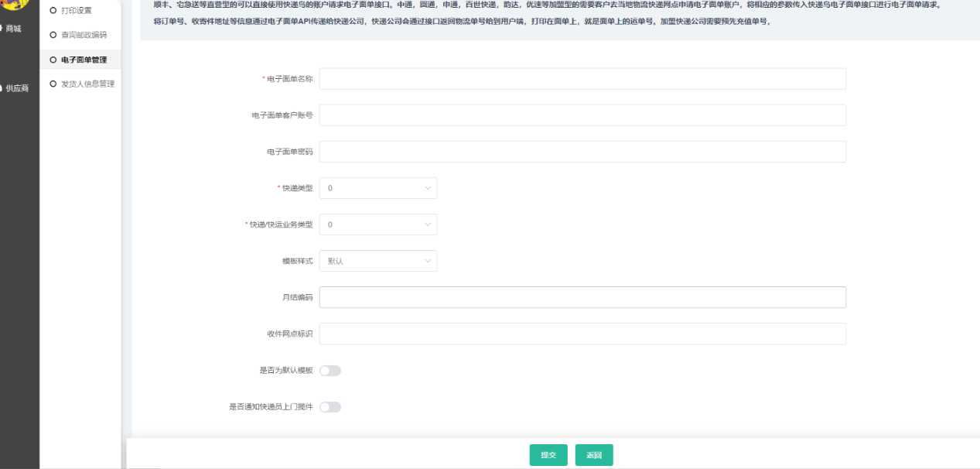Expand the 快递/快运业务类型 dropdown

pos(377,224)
